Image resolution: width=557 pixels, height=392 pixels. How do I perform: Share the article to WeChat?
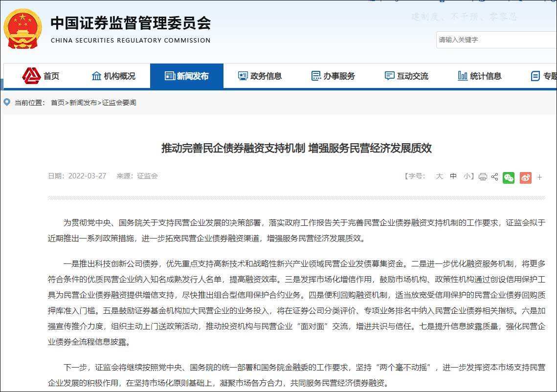pos(508,177)
